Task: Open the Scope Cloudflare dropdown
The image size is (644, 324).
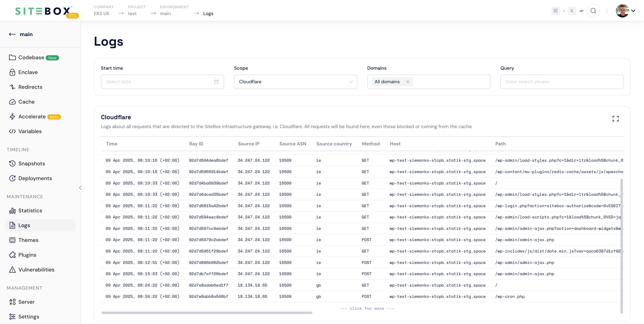Action: pos(296,82)
